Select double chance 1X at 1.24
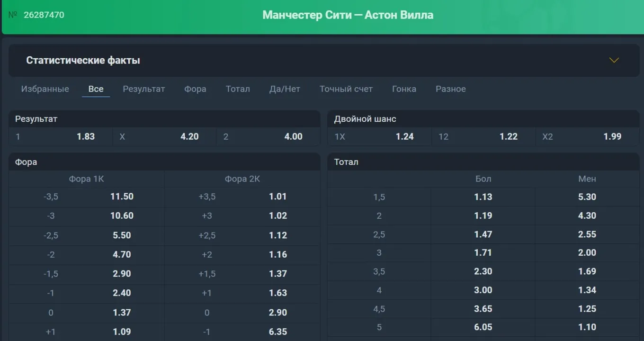 coord(380,136)
